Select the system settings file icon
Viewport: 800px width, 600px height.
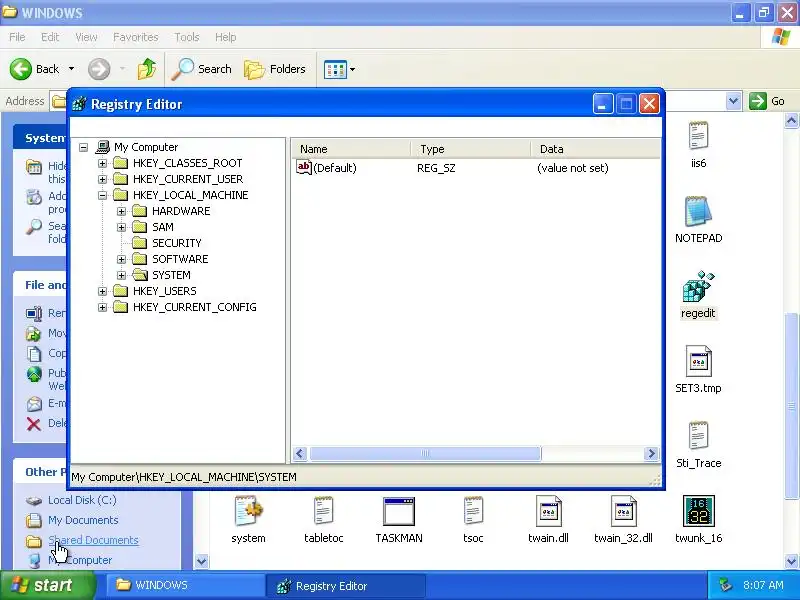pos(248,511)
